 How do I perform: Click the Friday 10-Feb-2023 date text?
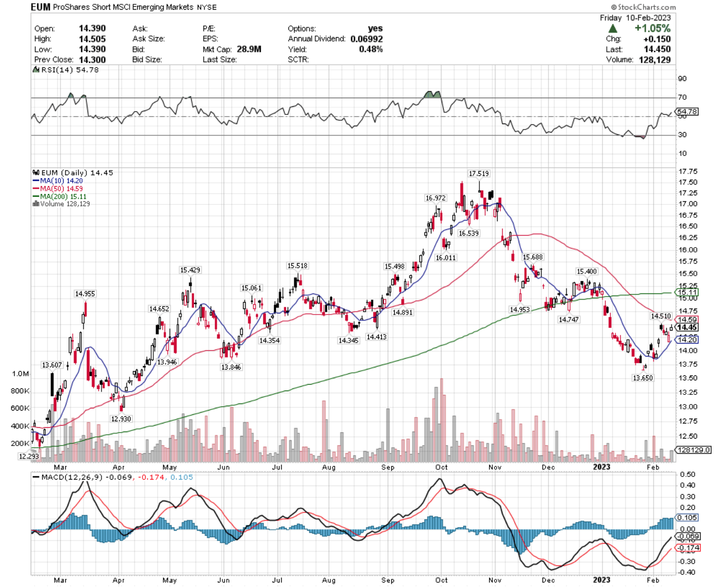pos(635,18)
